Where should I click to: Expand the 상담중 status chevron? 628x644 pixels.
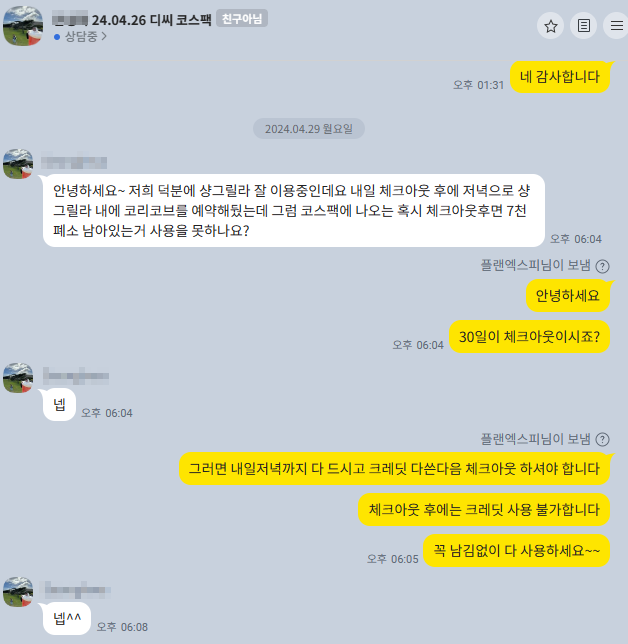[x=104, y=37]
